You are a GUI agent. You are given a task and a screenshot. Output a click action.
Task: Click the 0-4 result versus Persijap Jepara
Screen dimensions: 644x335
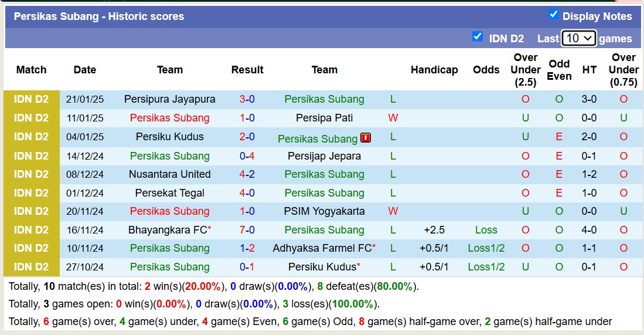click(247, 156)
